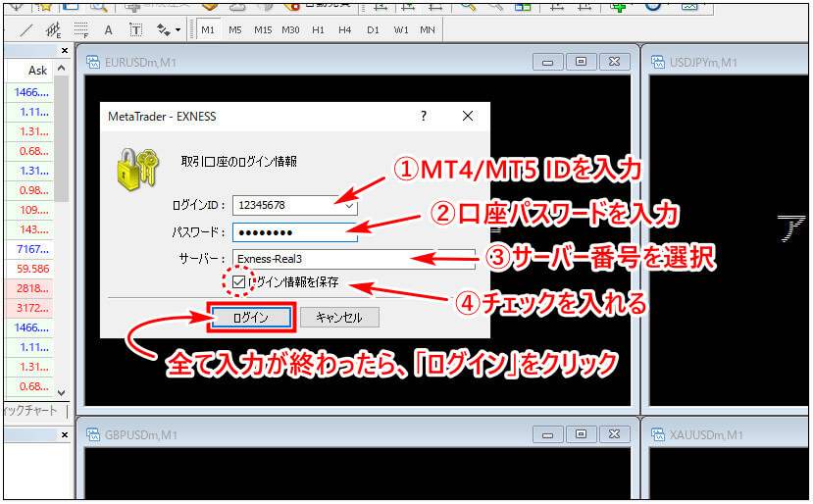Switch chart to M1 timeframe
The image size is (813, 504).
point(208,30)
